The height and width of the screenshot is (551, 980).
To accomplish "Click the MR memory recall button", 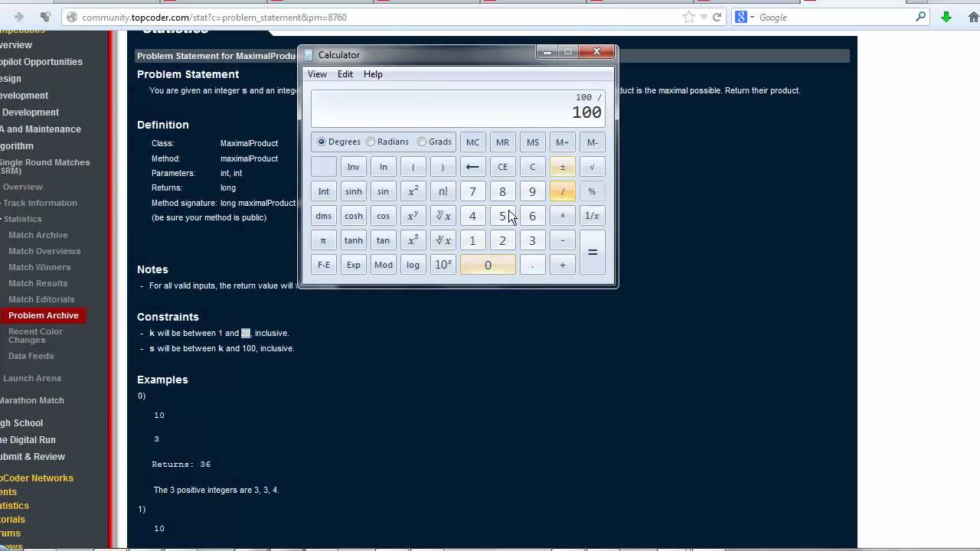I will (x=502, y=142).
